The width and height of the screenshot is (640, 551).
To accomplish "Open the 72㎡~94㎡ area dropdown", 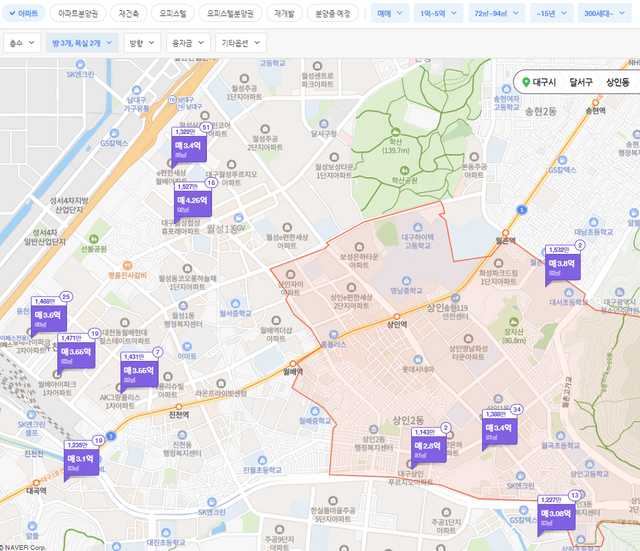I will click(496, 13).
